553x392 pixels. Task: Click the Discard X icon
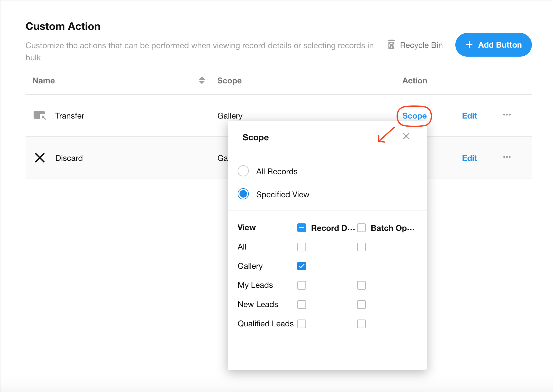coord(40,158)
